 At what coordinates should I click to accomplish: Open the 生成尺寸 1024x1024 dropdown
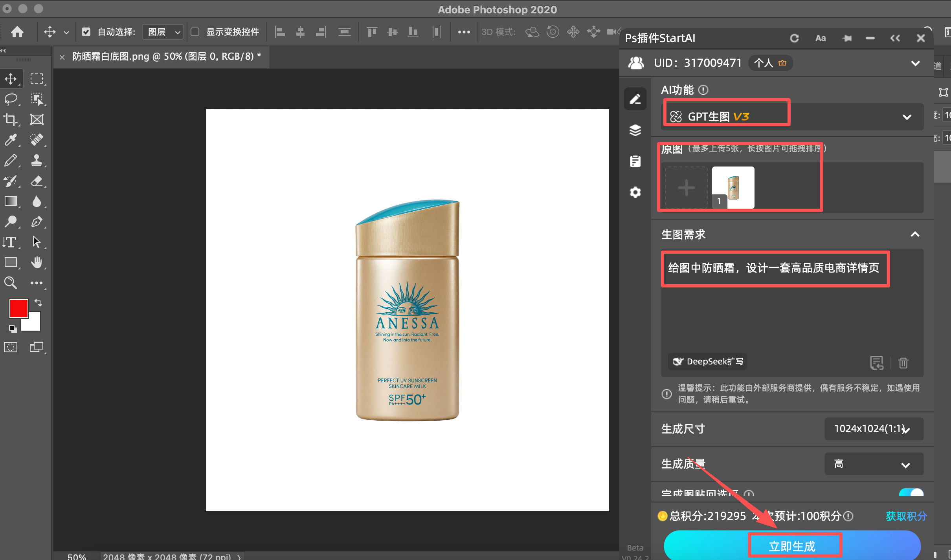874,429
